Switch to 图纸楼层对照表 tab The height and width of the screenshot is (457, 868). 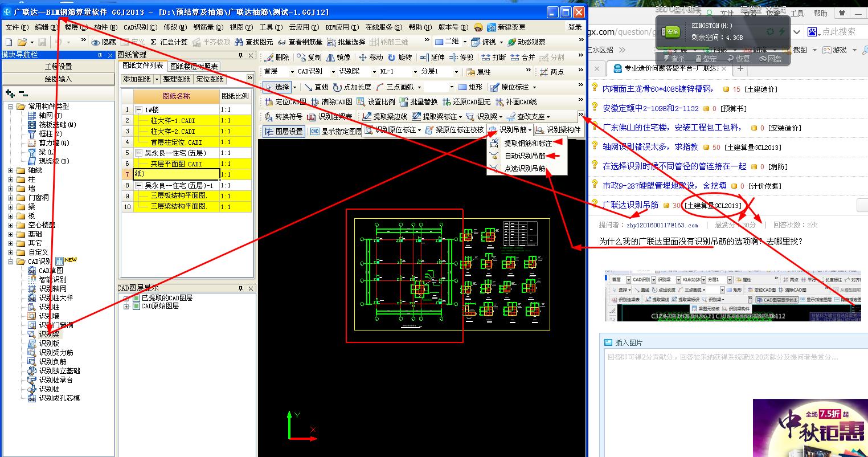pyautogui.click(x=194, y=66)
